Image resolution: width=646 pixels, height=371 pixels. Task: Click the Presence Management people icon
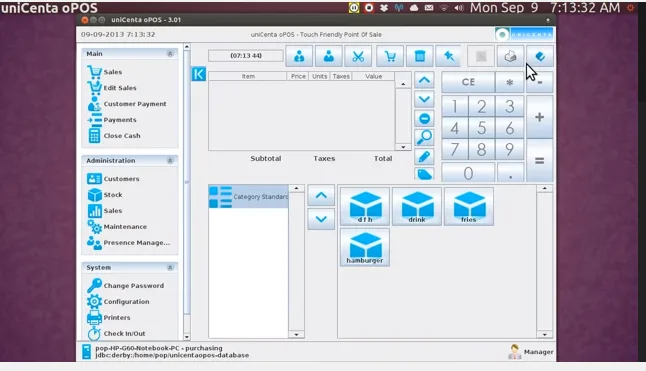point(94,243)
